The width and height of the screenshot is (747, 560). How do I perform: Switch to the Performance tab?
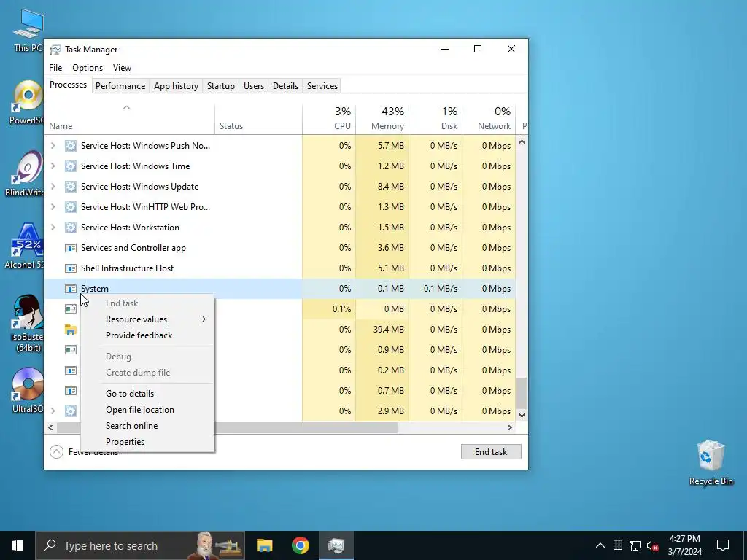[120, 86]
